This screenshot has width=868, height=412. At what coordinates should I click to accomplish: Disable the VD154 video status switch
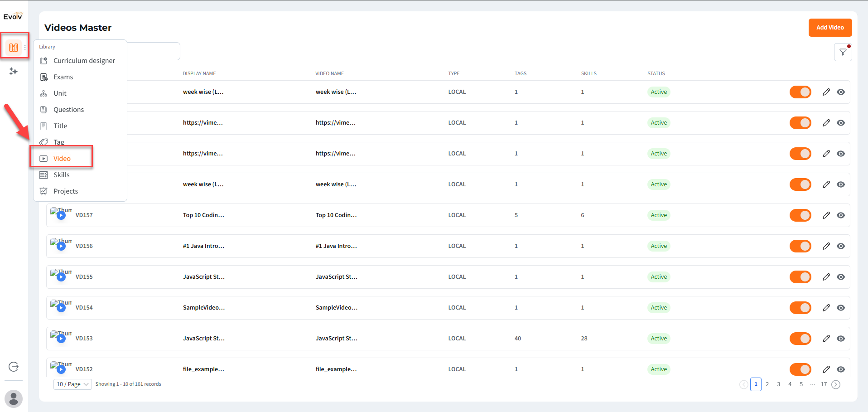coord(800,308)
